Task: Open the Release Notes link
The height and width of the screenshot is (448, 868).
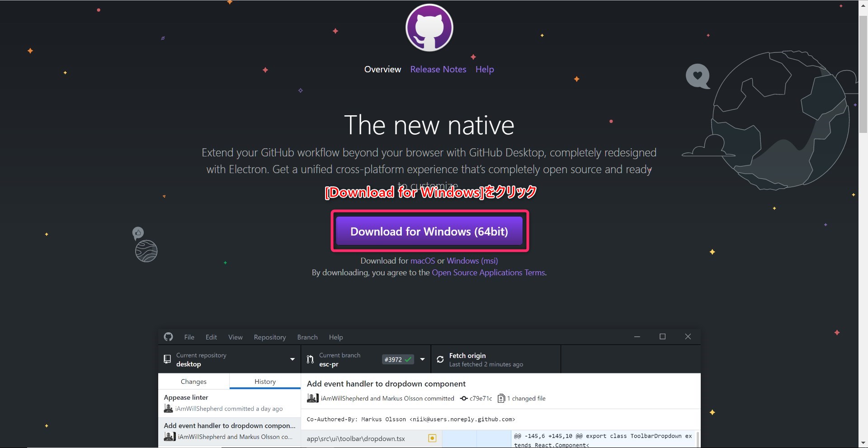Action: pyautogui.click(x=438, y=69)
